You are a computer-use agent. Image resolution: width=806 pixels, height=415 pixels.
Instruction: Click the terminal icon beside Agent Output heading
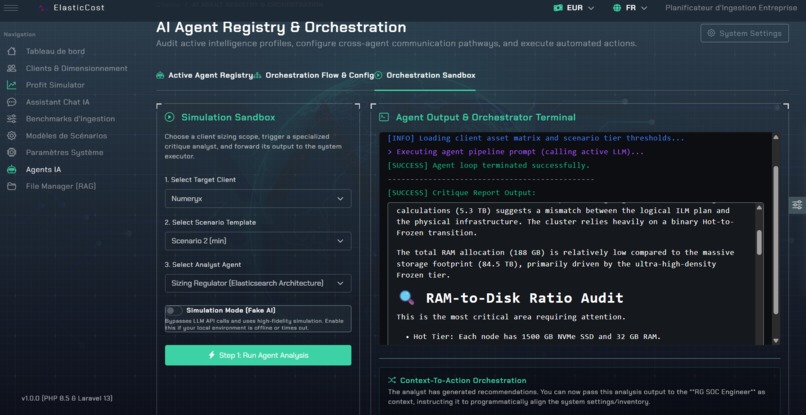pyautogui.click(x=383, y=117)
